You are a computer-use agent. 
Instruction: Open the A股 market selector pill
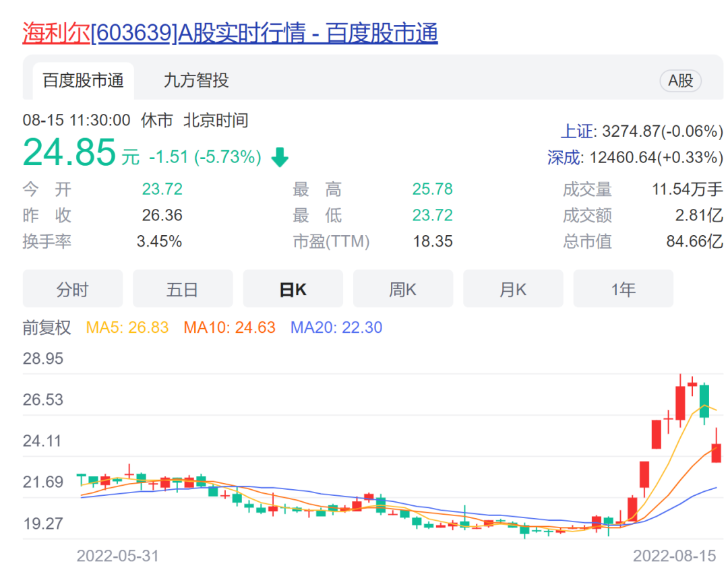pyautogui.click(x=680, y=80)
